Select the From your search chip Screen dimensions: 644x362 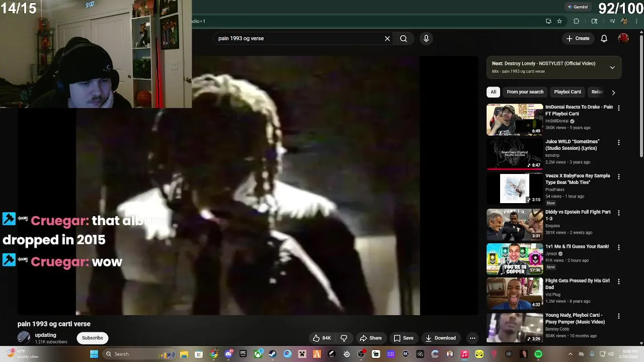coord(525,92)
